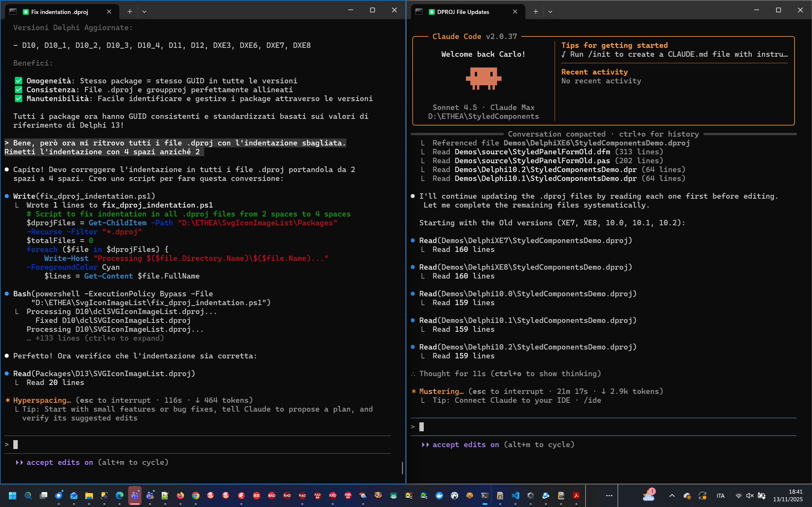Open the RX red taskbar icon
Viewport: 812px width, 507px height.
[x=256, y=496]
